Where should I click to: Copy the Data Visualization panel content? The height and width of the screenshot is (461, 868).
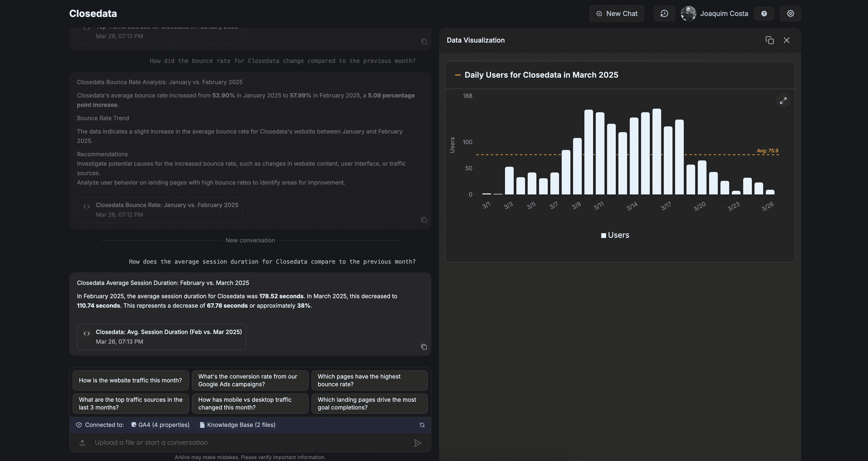pos(769,40)
